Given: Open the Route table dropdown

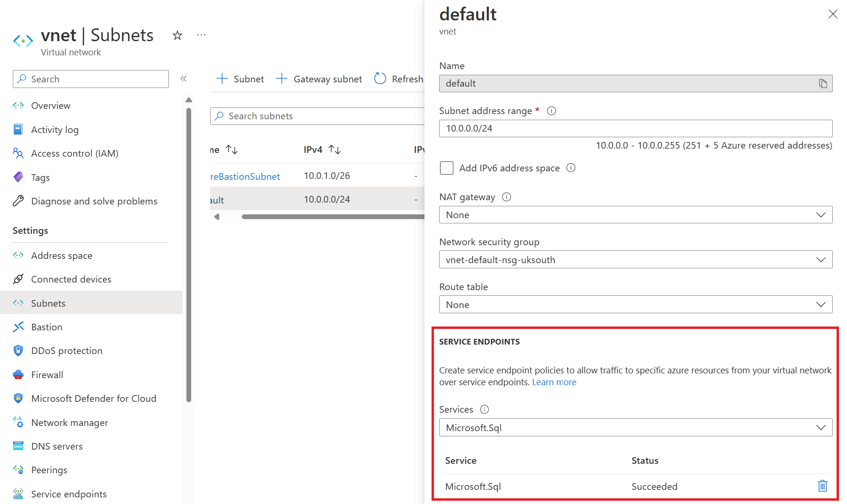Looking at the screenshot, I should point(635,304).
